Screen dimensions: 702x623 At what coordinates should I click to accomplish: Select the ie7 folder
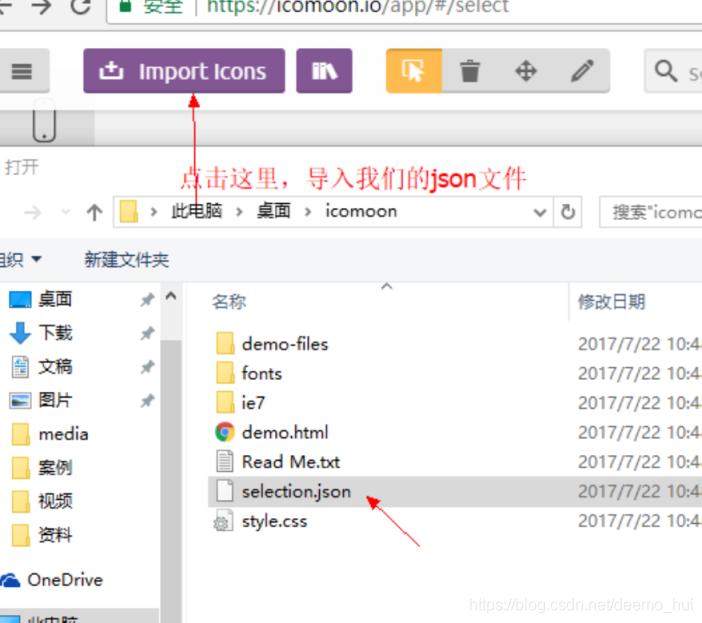tap(240, 403)
